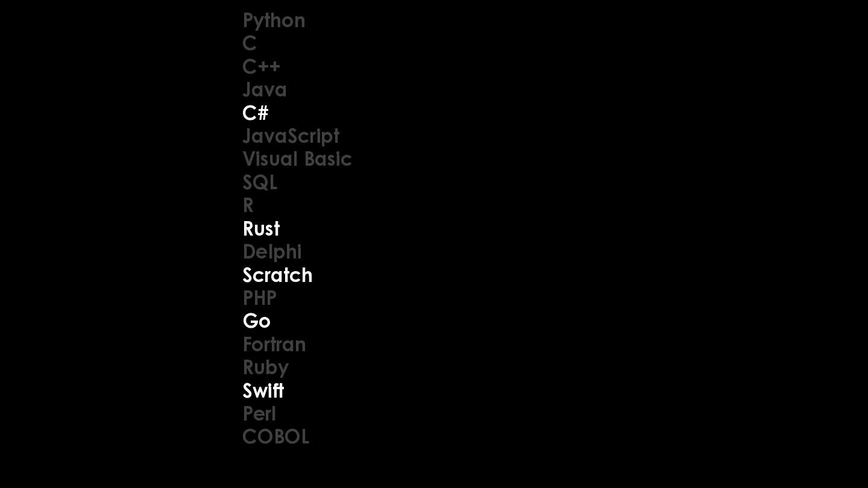This screenshot has width=868, height=488.
Task: Select the JavaScript list item
Action: (291, 137)
